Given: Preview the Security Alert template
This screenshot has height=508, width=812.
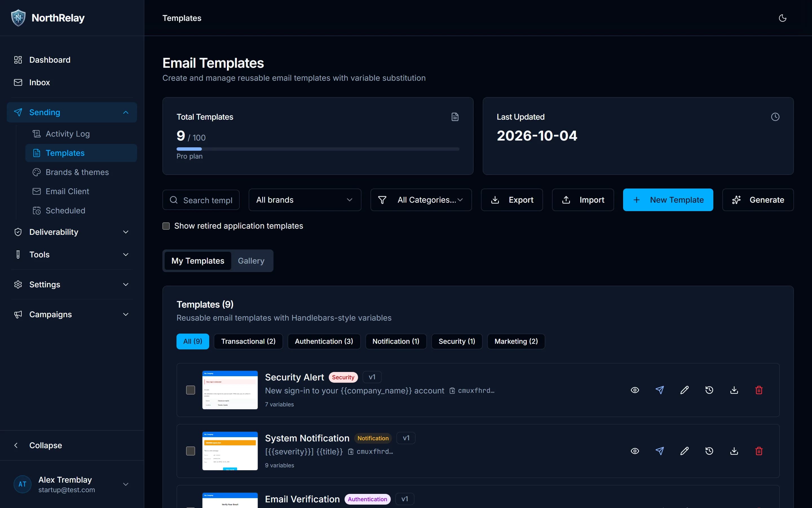Looking at the screenshot, I should [634, 390].
